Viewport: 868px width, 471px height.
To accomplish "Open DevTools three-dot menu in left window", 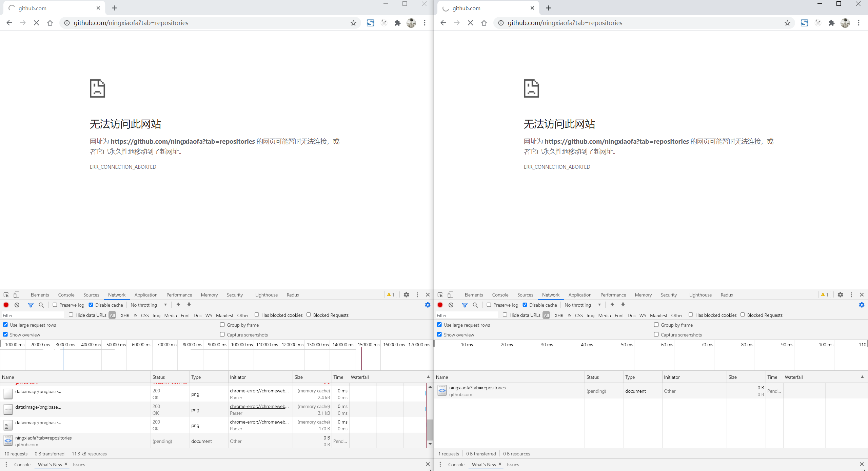I will pyautogui.click(x=417, y=295).
